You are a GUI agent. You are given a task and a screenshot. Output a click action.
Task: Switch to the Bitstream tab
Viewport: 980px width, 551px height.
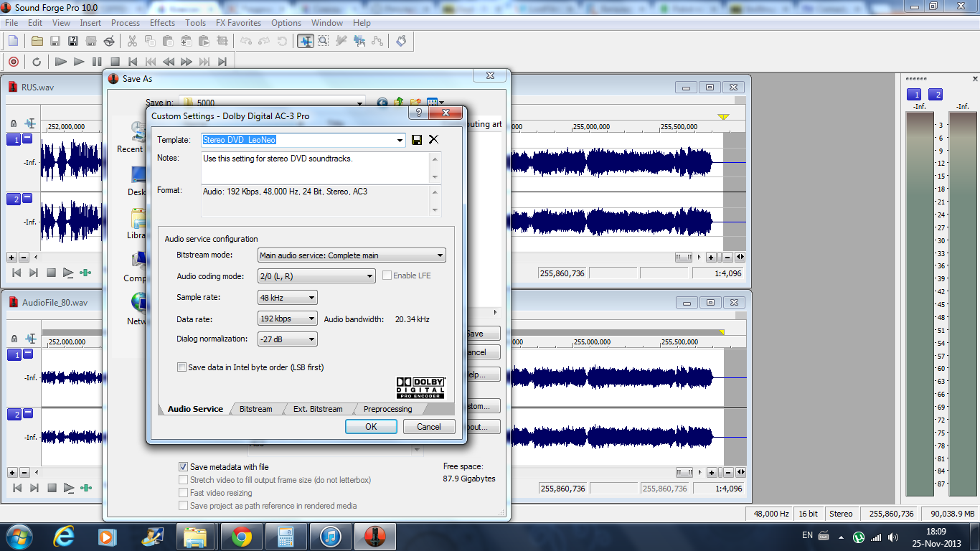click(x=255, y=409)
